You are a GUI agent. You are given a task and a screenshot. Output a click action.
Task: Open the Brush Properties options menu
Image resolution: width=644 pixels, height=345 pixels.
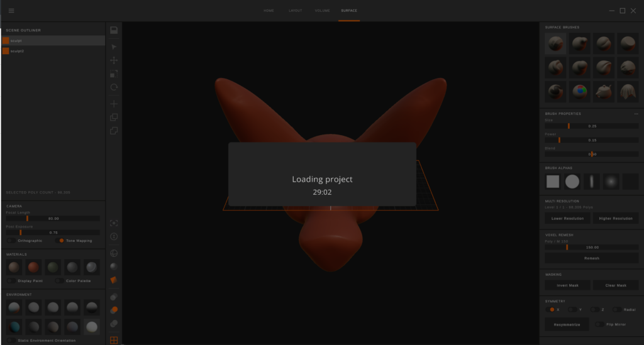(636, 114)
